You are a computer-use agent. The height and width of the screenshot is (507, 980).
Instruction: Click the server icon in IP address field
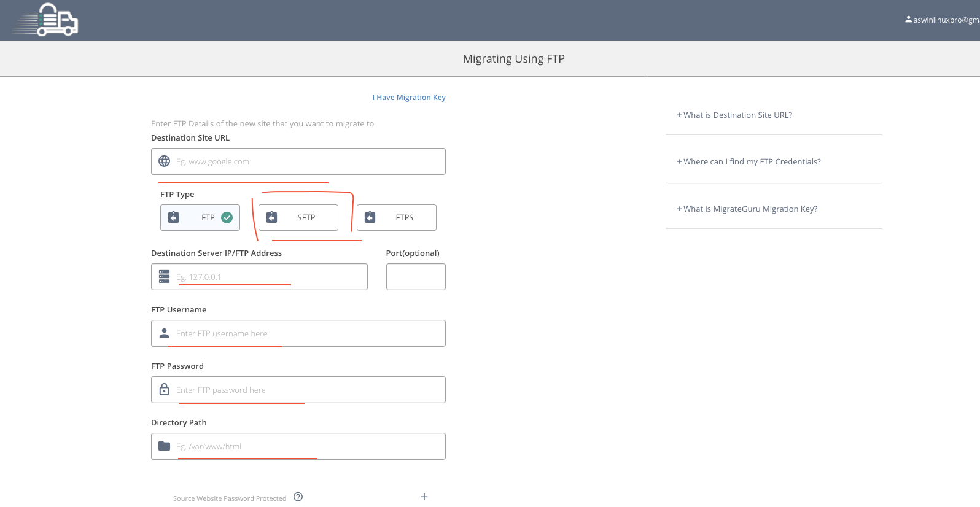click(164, 277)
